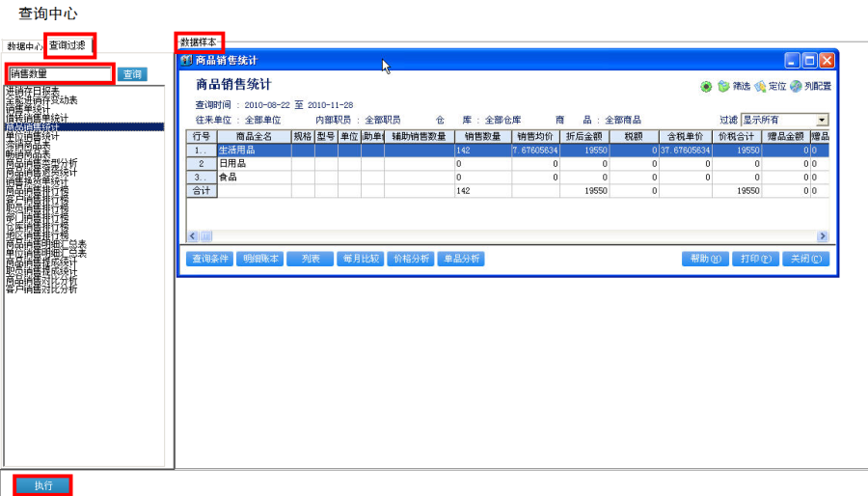
Task: Click the 查询 button beside search box
Action: coord(132,74)
